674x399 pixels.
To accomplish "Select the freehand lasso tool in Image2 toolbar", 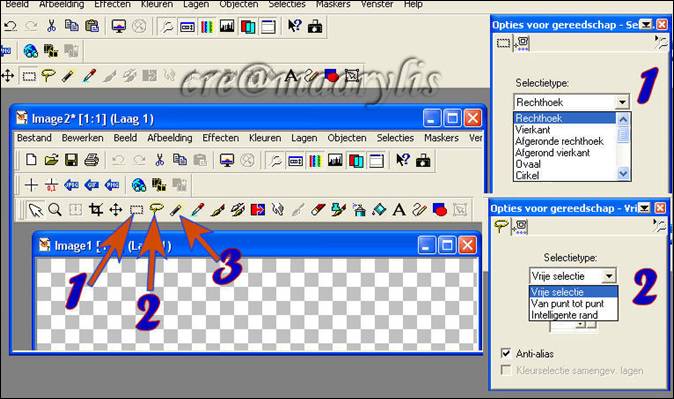I will point(156,209).
